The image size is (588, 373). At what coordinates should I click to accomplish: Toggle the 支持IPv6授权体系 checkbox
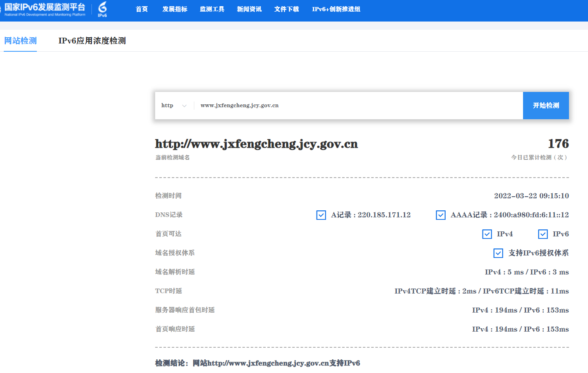pyautogui.click(x=498, y=253)
